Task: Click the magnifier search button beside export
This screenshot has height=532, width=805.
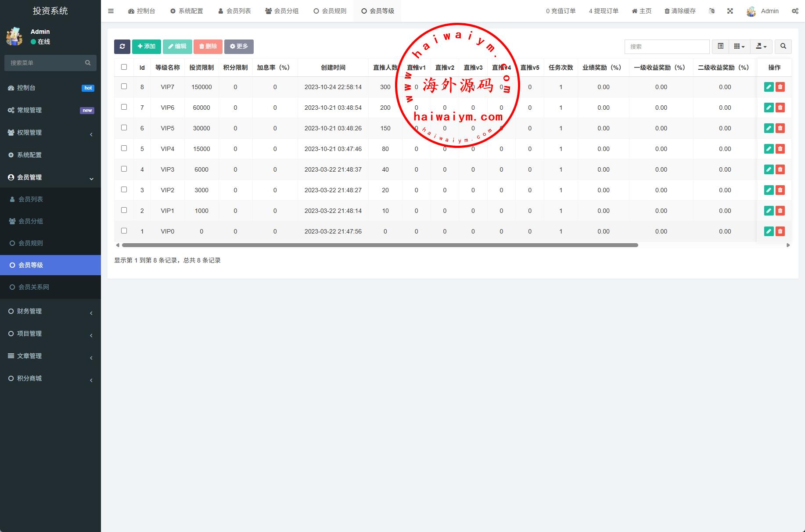Action: click(x=783, y=47)
